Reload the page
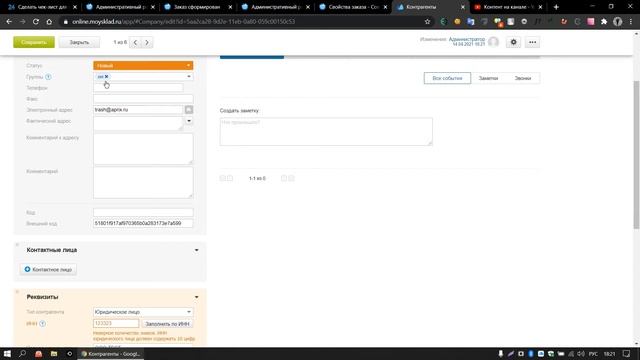The width and height of the screenshot is (640, 360). [36, 22]
